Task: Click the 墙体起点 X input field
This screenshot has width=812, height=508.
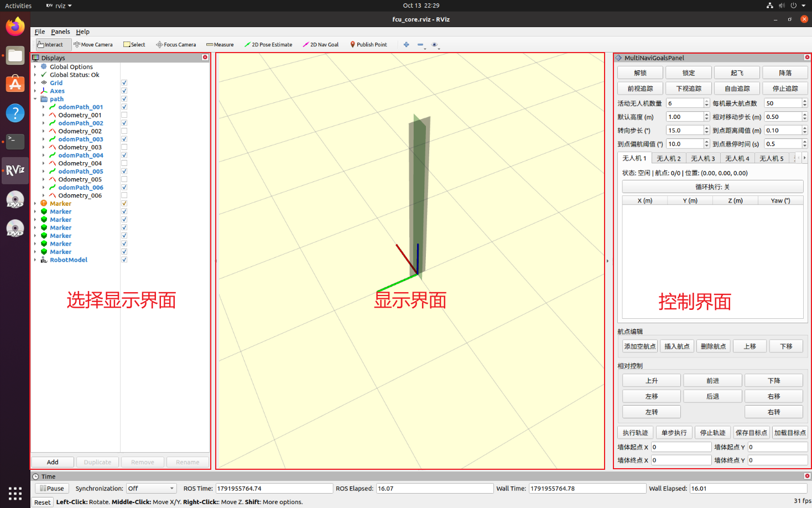Action: (681, 447)
